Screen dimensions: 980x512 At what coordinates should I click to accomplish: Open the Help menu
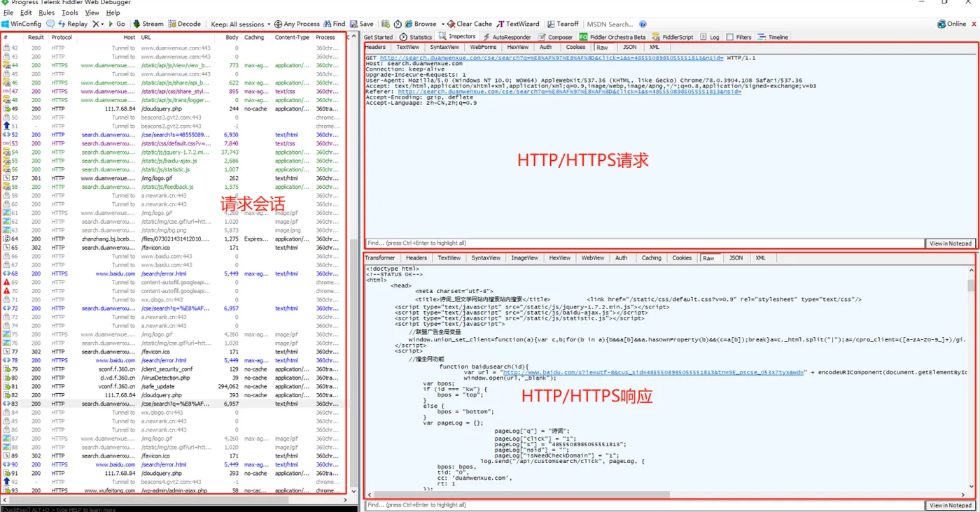click(x=113, y=13)
